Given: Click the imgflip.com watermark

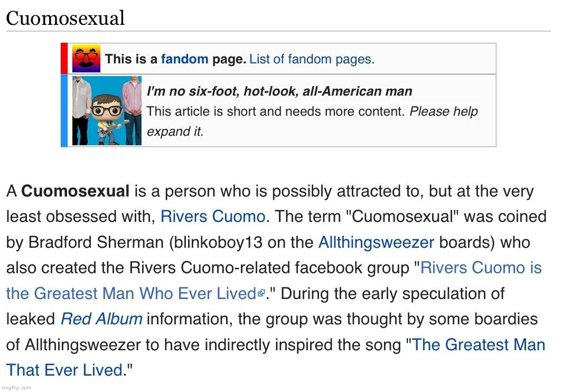Looking at the screenshot, I should (x=16, y=388).
